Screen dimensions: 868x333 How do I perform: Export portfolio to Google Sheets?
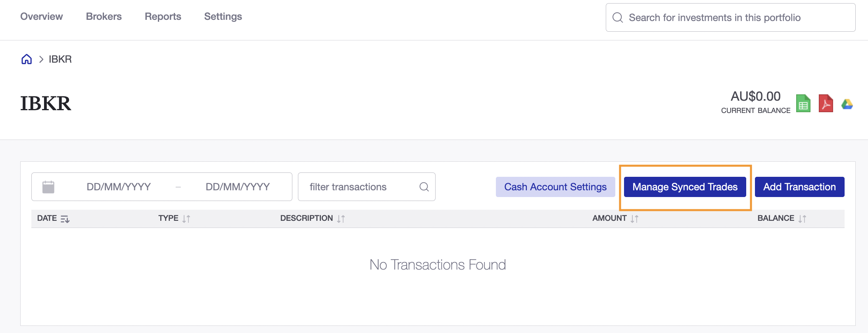click(803, 103)
